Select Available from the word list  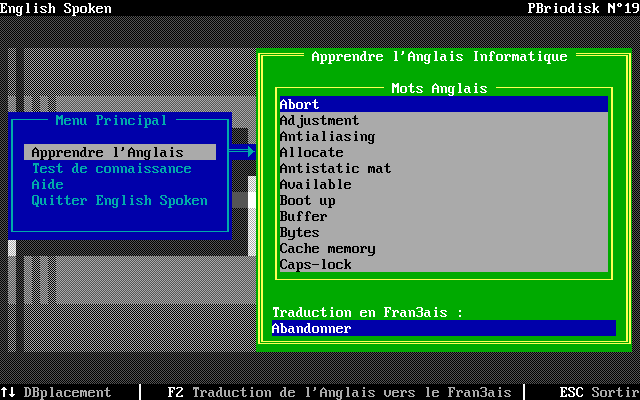point(444,184)
